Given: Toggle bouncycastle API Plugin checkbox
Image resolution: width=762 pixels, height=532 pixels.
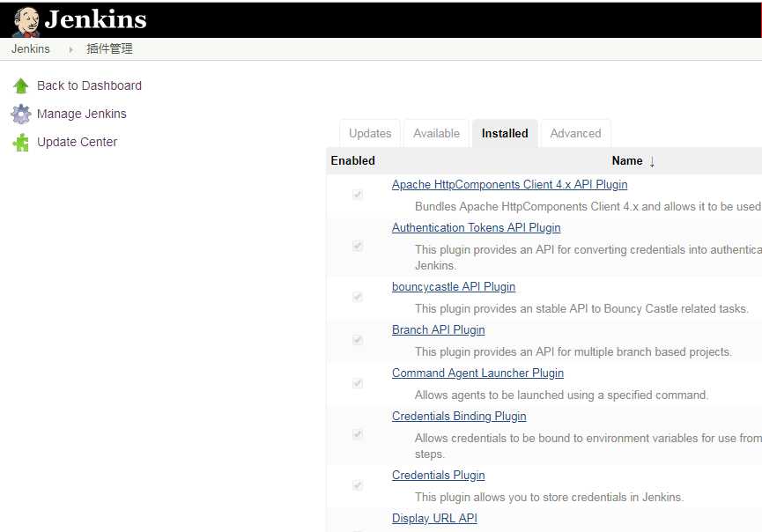Looking at the screenshot, I should coord(358,297).
